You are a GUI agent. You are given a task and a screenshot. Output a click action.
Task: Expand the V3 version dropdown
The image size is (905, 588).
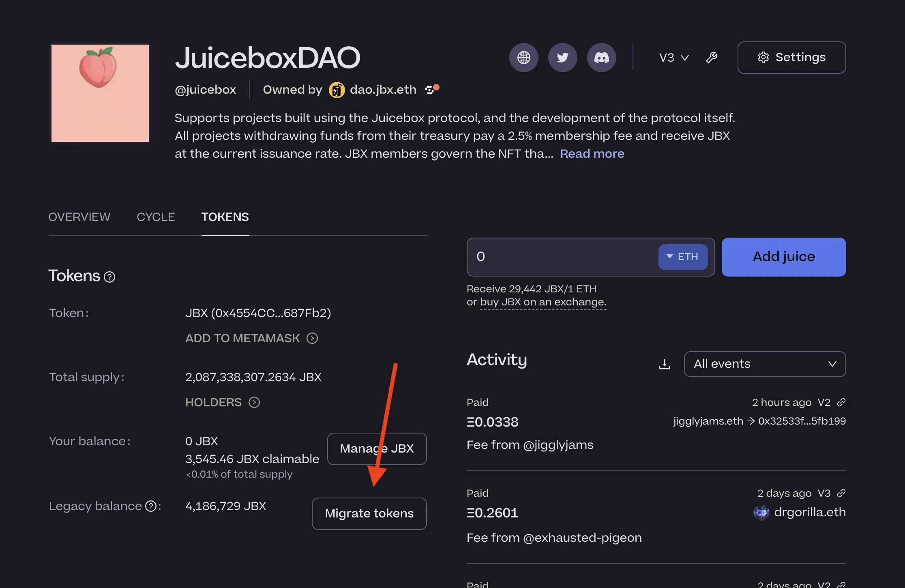(673, 58)
